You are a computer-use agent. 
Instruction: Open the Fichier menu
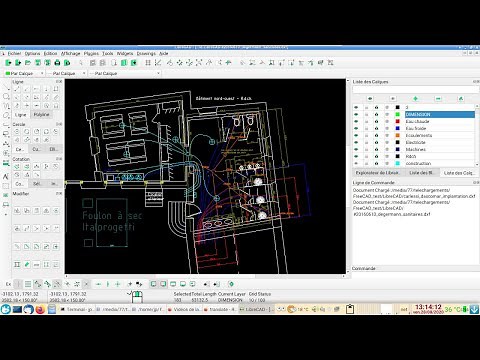14,53
